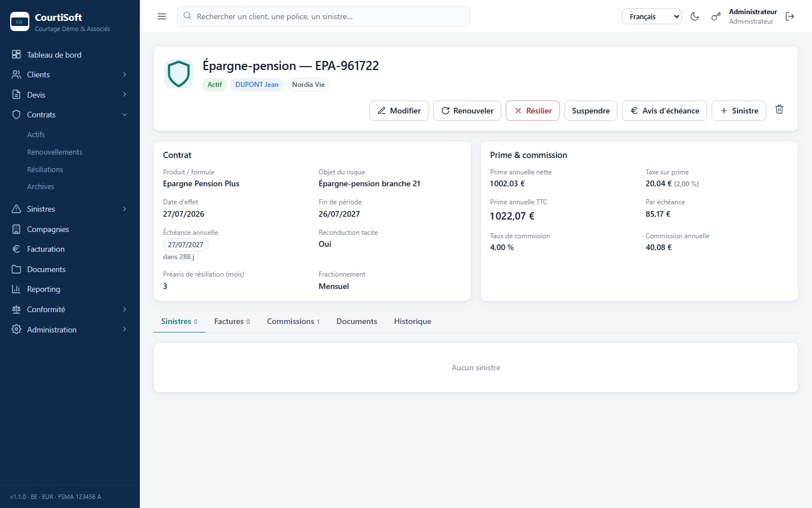Screen dimensions: 812x508
Task: Open Résiliations in sidebar
Action: (45, 169)
